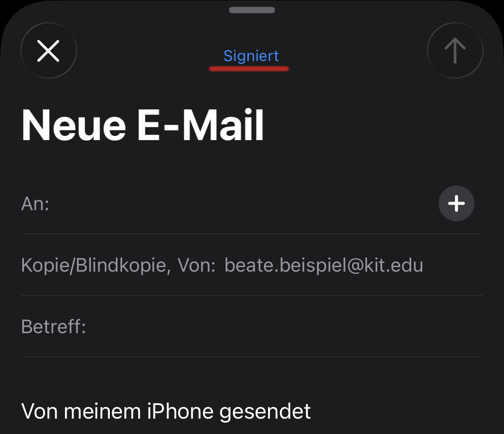Select sender address beate.beispiel@kit.edu

[x=324, y=265]
